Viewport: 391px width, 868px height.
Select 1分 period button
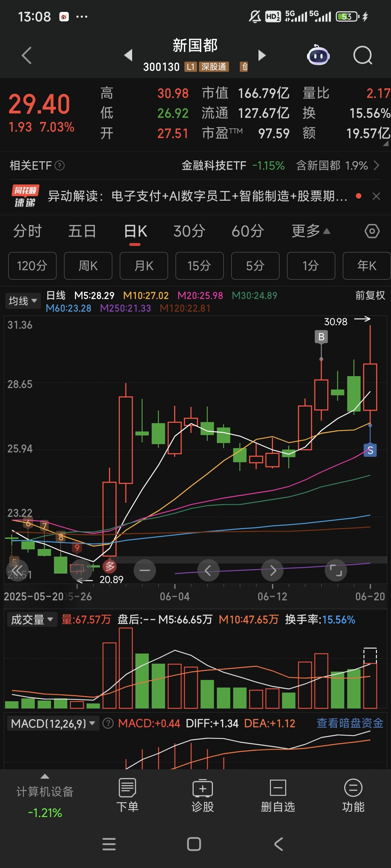(x=311, y=266)
